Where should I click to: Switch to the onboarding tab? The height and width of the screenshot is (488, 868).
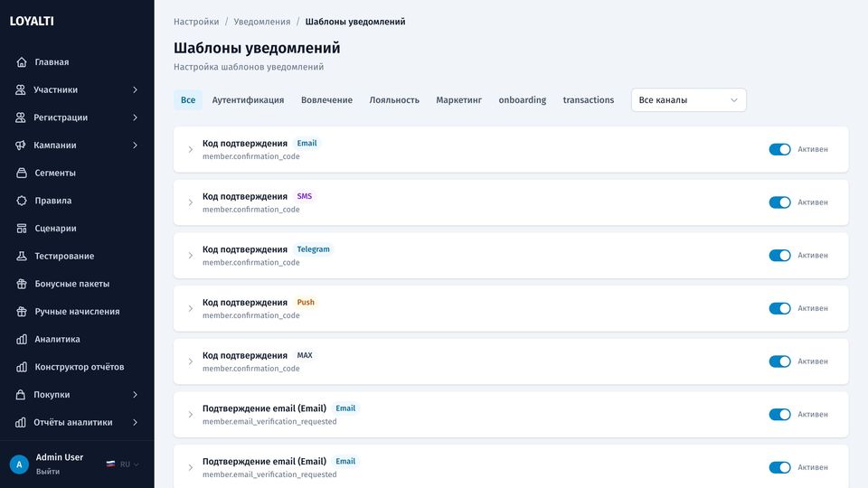coord(522,100)
